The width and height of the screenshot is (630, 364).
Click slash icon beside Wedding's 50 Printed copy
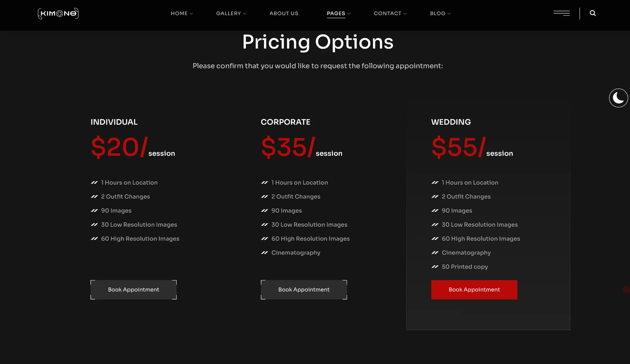435,267
